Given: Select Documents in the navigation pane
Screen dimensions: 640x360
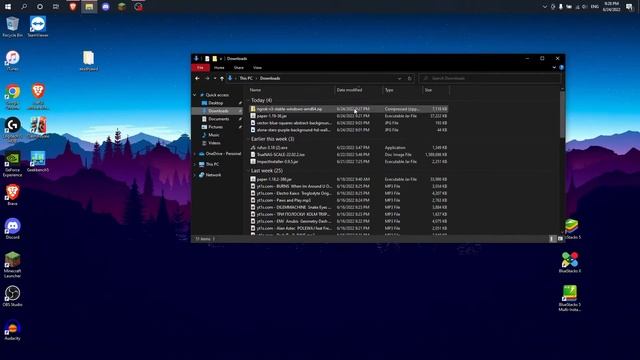Looking at the screenshot, I should pyautogui.click(x=219, y=119).
